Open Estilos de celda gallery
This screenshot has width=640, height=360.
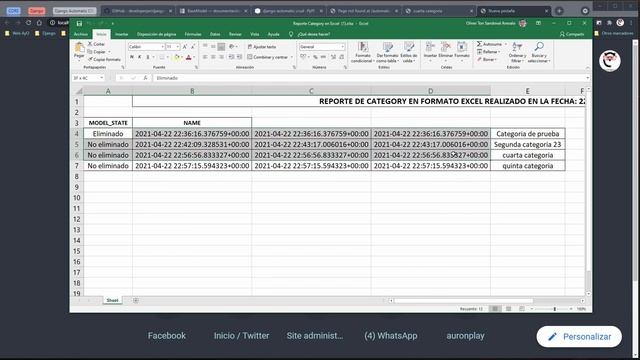click(x=409, y=52)
